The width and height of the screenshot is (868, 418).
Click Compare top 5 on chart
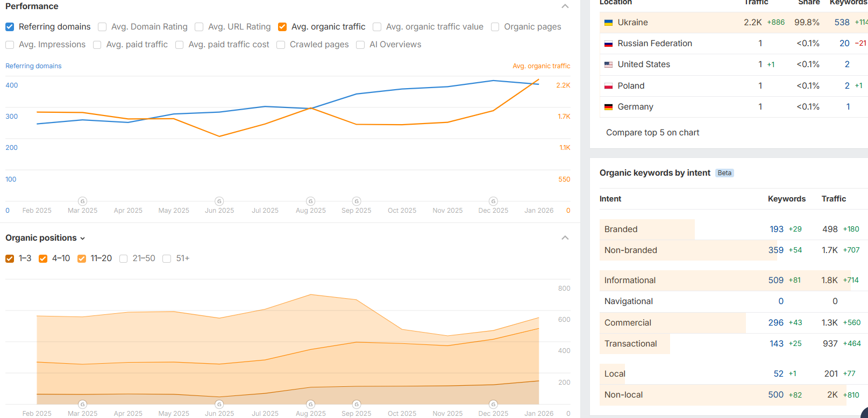[x=652, y=133]
